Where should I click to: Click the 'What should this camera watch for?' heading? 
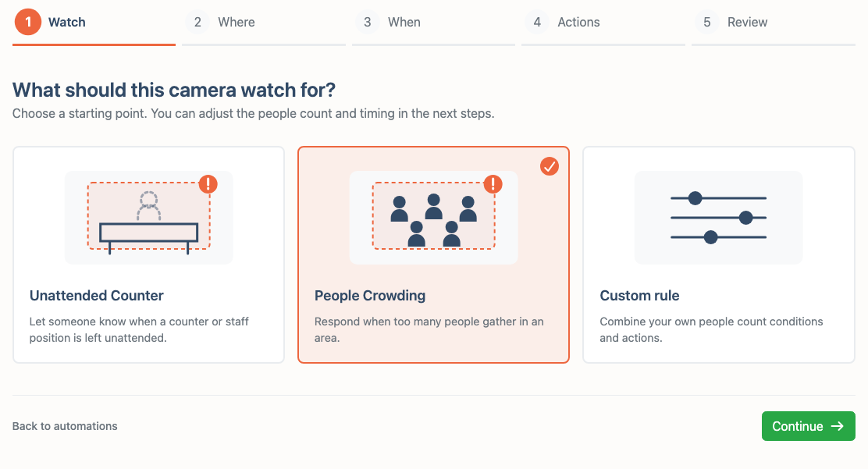(x=174, y=90)
